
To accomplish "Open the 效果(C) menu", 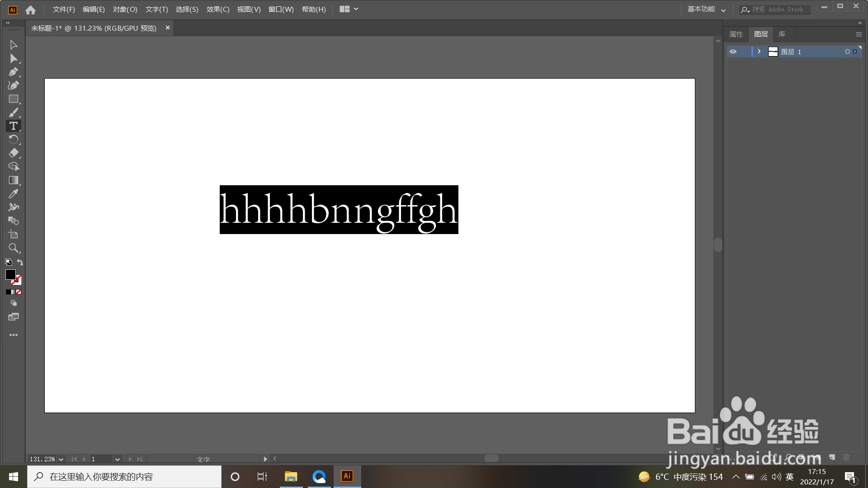I will [x=218, y=9].
